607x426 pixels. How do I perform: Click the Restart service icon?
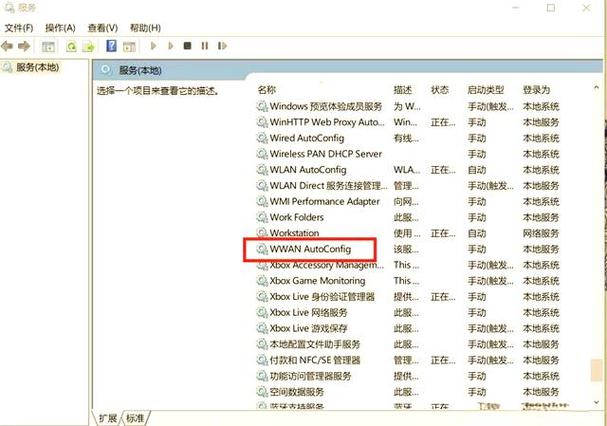coord(222,46)
